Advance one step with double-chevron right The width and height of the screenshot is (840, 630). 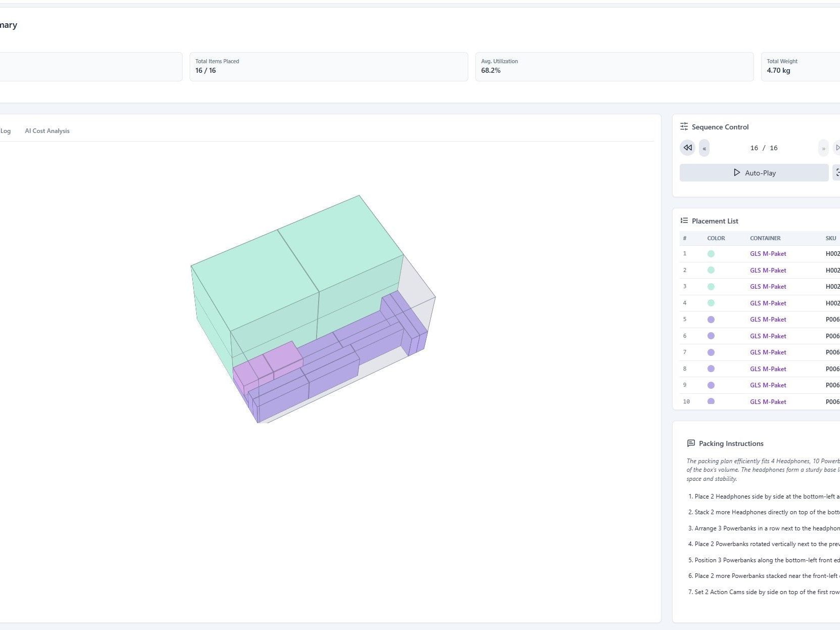click(x=823, y=148)
